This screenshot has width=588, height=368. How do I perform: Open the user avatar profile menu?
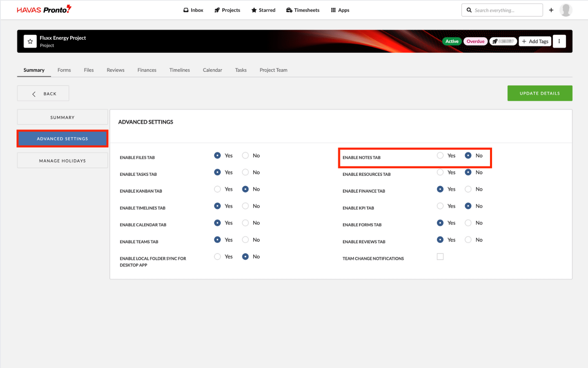click(x=566, y=10)
